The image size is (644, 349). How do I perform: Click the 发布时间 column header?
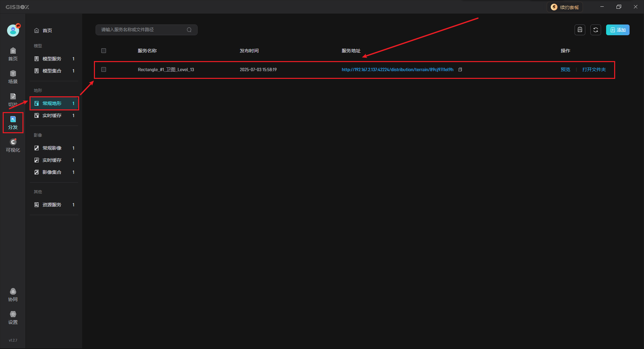point(249,51)
